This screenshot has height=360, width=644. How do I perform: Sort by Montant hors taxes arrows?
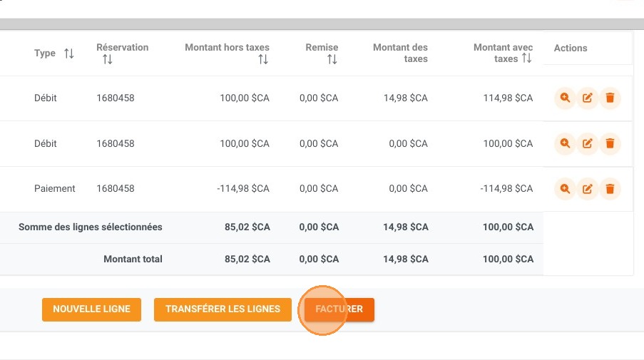[263, 59]
